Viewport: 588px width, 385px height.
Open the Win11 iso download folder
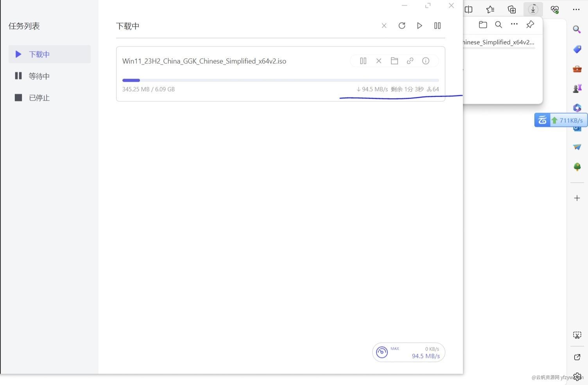[x=394, y=61]
